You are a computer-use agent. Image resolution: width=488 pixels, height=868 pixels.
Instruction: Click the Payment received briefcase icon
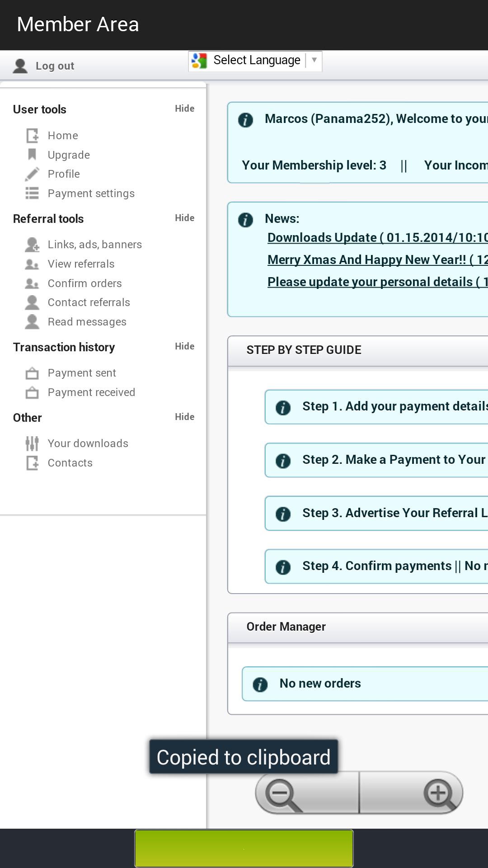tap(32, 392)
